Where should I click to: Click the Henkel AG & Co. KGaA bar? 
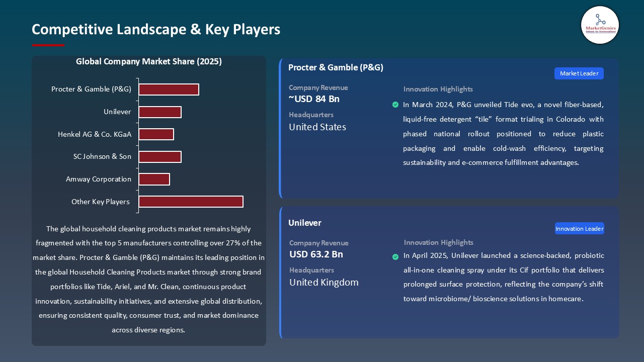[x=156, y=134]
